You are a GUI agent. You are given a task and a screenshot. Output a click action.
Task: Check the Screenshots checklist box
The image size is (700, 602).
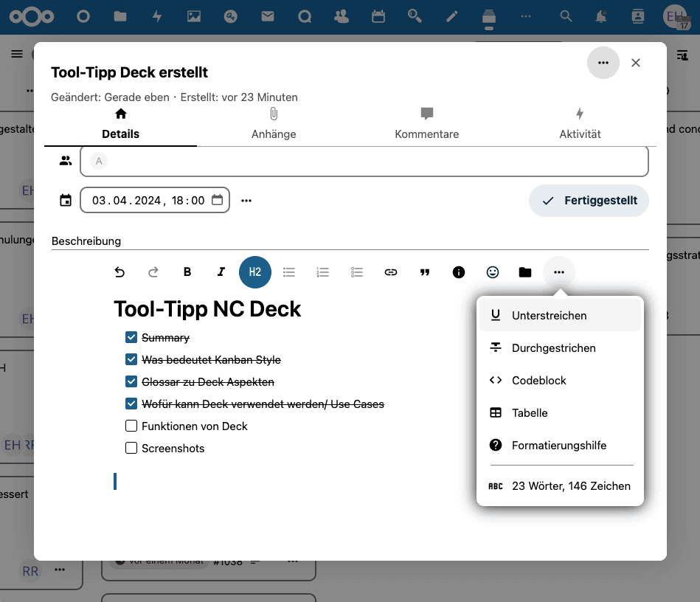(131, 449)
